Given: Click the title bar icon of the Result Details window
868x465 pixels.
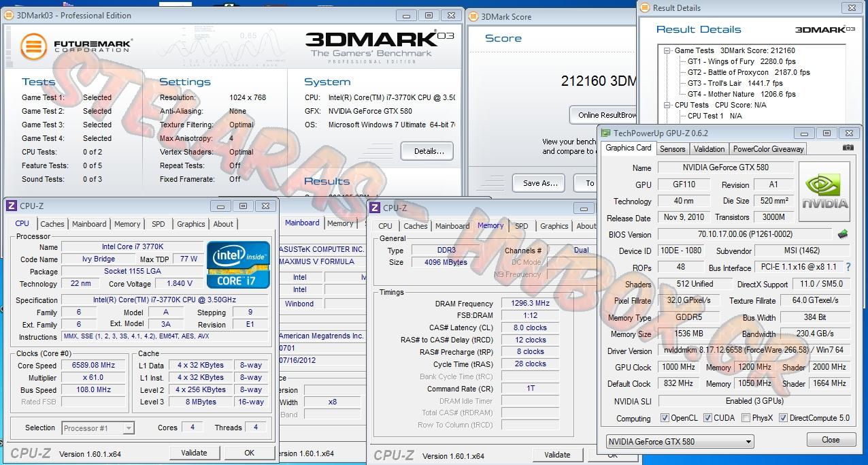Looking at the screenshot, I should (x=644, y=8).
